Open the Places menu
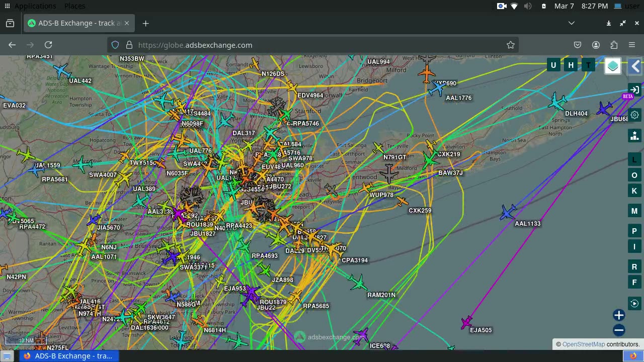This screenshot has height=362, width=644. 74,6
